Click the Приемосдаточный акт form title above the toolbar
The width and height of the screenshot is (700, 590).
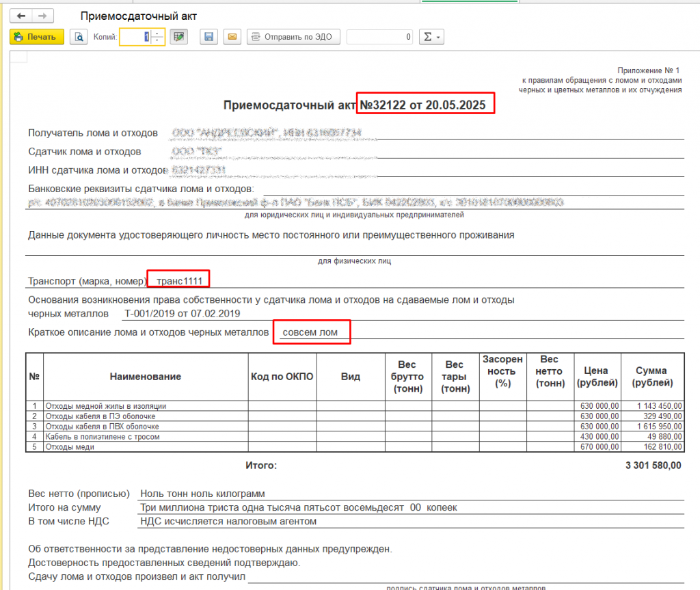tap(138, 16)
